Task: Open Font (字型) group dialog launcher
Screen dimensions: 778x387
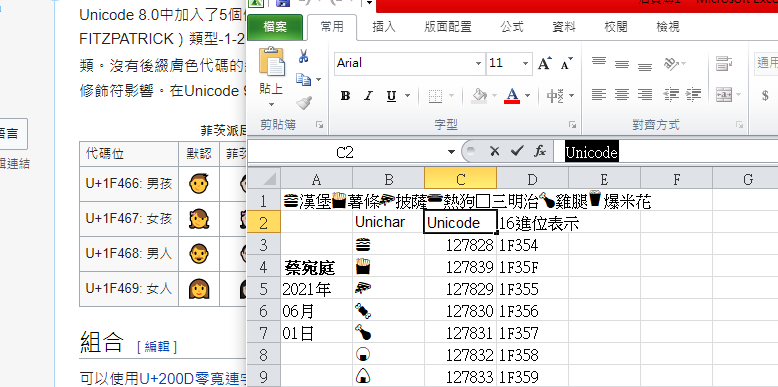Action: (572, 125)
